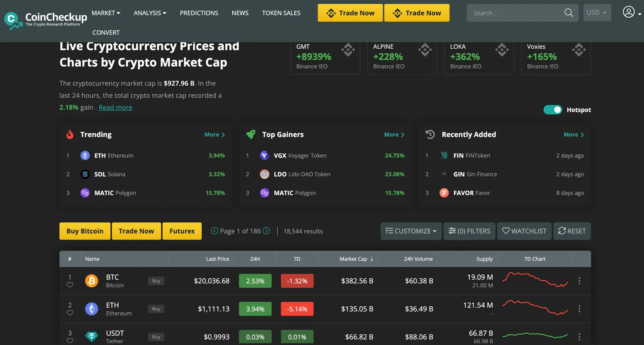This screenshot has width=644, height=345.
Task: Click the Polygon icon in Trending list
Action: click(85, 193)
